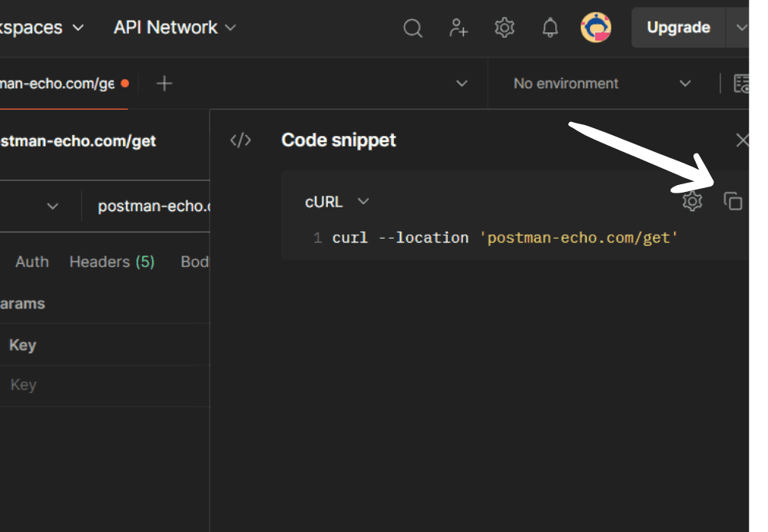The width and height of the screenshot is (768, 532).
Task: Click the curl --location command line
Action: click(x=505, y=238)
